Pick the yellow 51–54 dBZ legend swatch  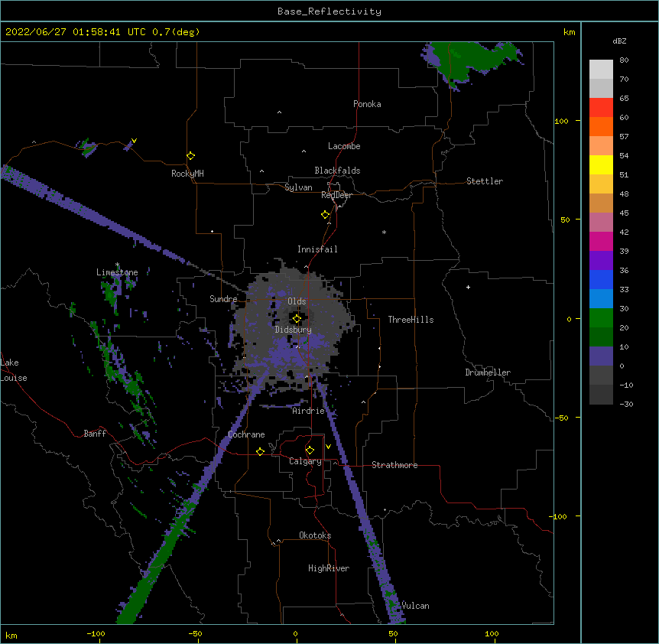point(601,165)
